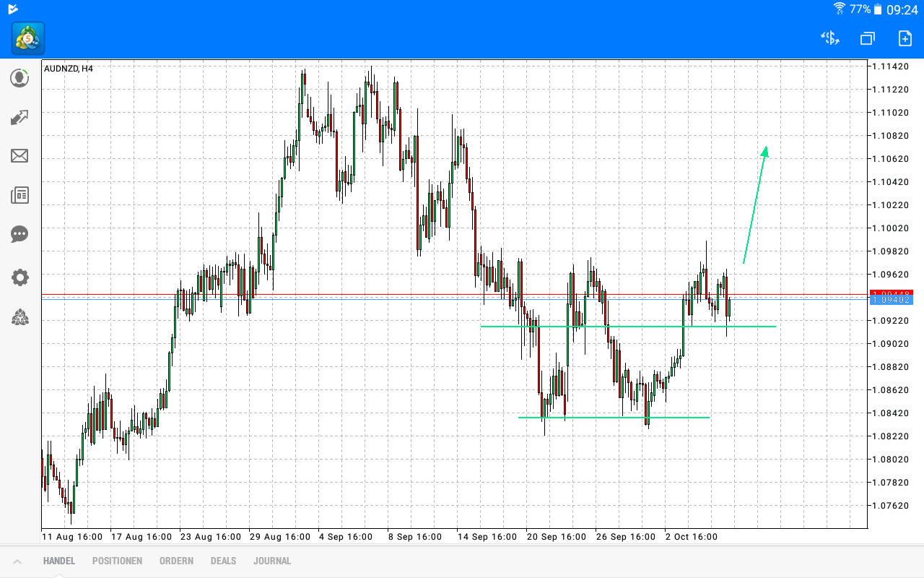
Task: Open the symbol switch (currency exchange) icon
Action: click(829, 38)
